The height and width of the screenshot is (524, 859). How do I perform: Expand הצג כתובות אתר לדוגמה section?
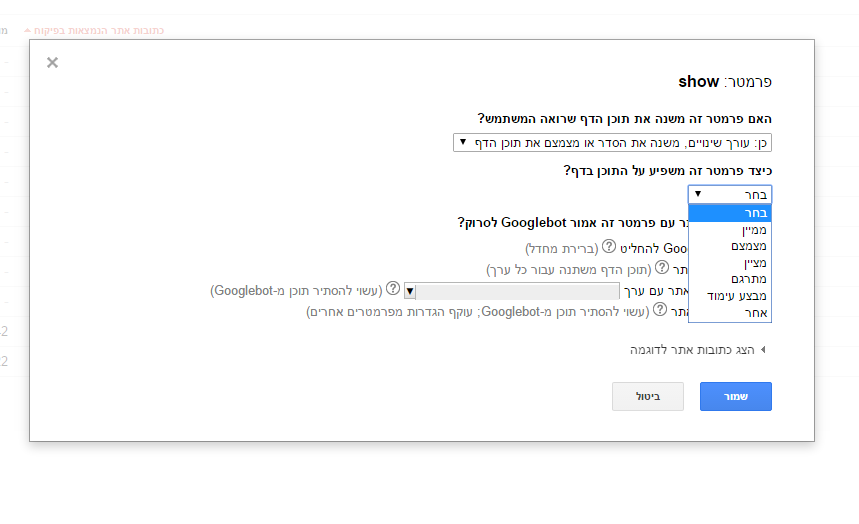coord(697,350)
